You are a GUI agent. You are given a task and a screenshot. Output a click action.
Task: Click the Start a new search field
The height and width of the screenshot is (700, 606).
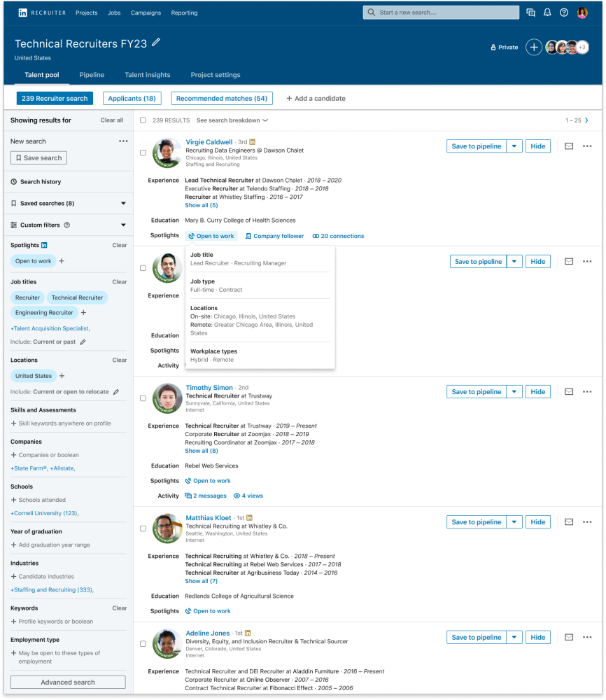pos(441,12)
